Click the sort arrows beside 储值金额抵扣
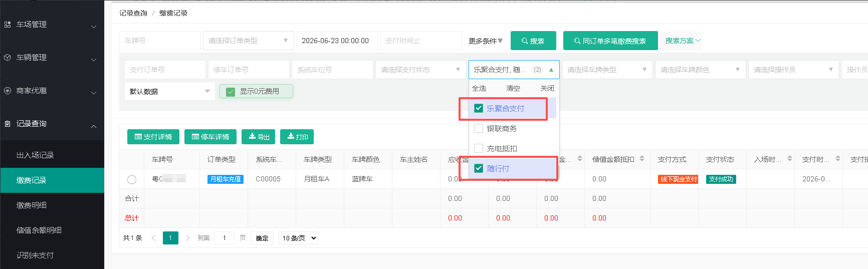This screenshot has width=868, height=269. [x=642, y=159]
